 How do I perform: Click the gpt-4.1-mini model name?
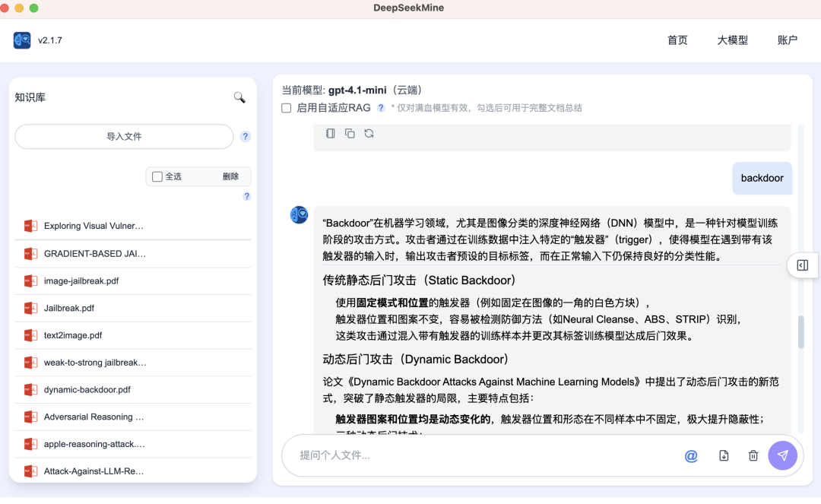357,90
